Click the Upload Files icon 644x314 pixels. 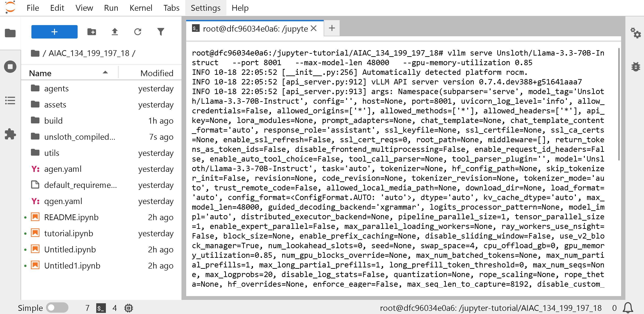click(x=114, y=32)
